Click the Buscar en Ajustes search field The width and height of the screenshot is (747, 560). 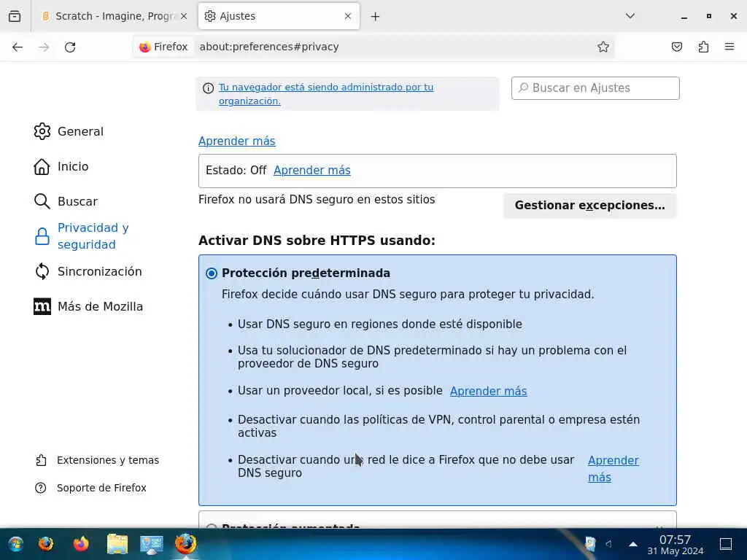click(595, 88)
